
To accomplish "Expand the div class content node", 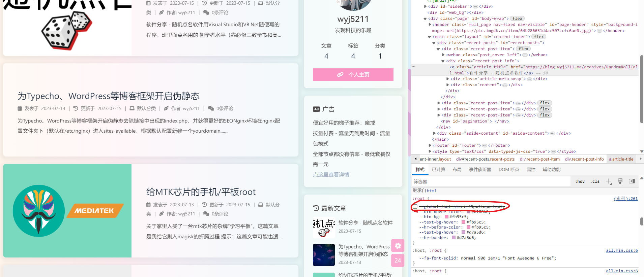I will pyautogui.click(x=448, y=85).
